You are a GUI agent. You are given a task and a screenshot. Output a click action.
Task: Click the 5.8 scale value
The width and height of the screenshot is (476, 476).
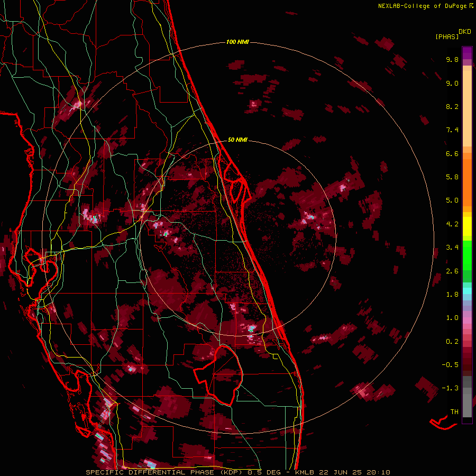(x=452, y=177)
